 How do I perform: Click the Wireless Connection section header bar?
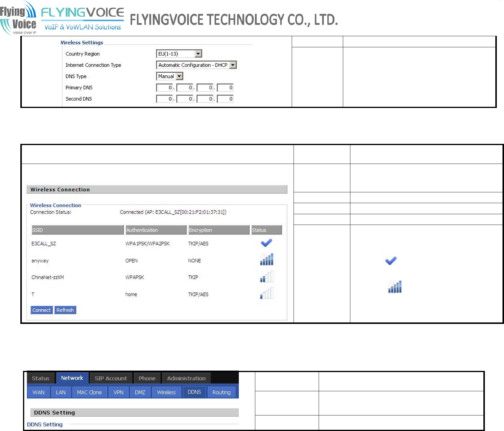point(157,189)
